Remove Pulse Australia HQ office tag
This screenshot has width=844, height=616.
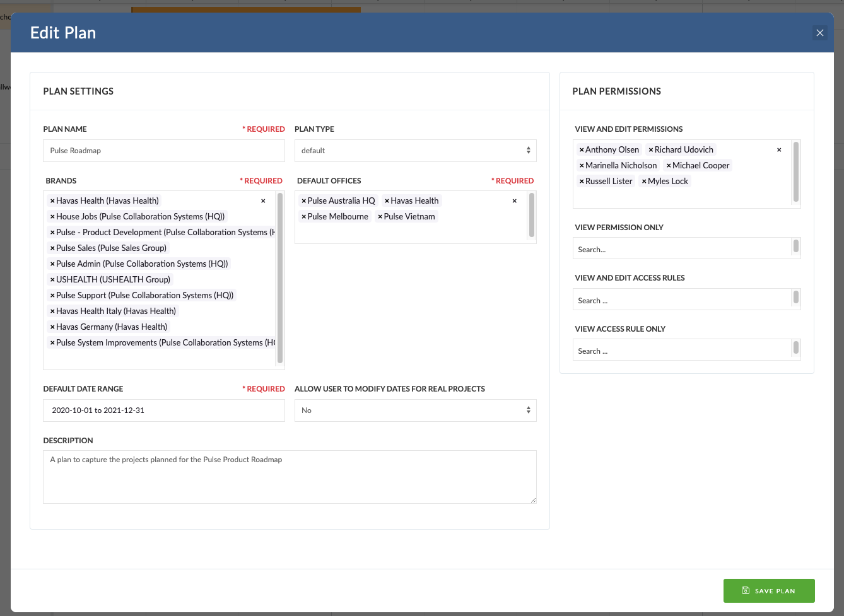click(x=303, y=201)
